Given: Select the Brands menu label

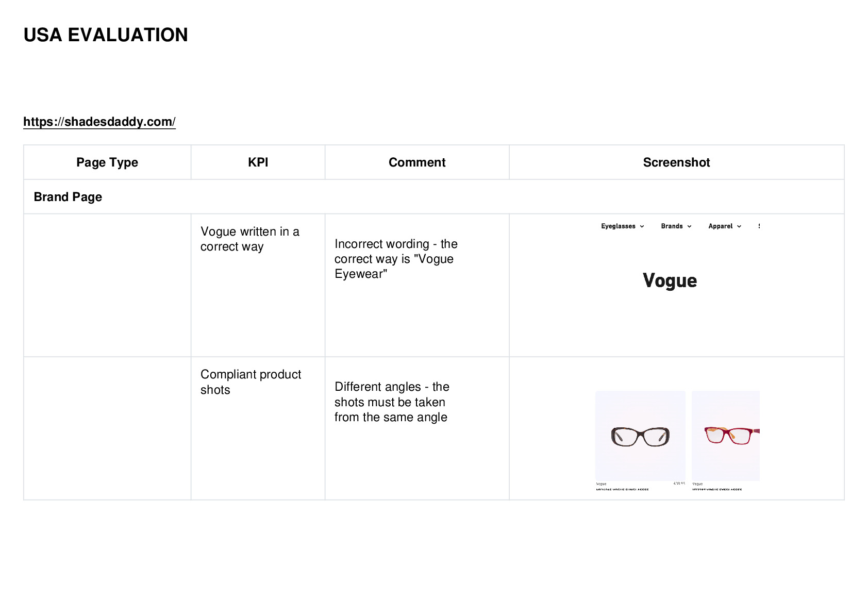Looking at the screenshot, I should [x=672, y=226].
